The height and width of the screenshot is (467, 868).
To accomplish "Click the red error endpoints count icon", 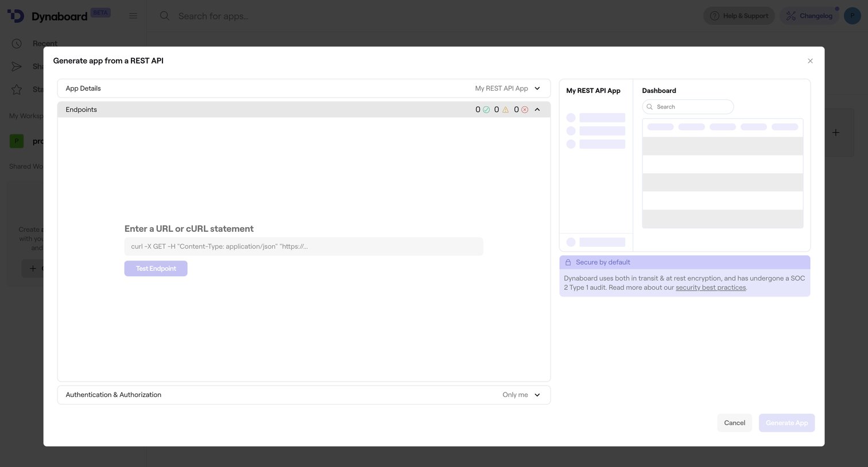I will (525, 110).
